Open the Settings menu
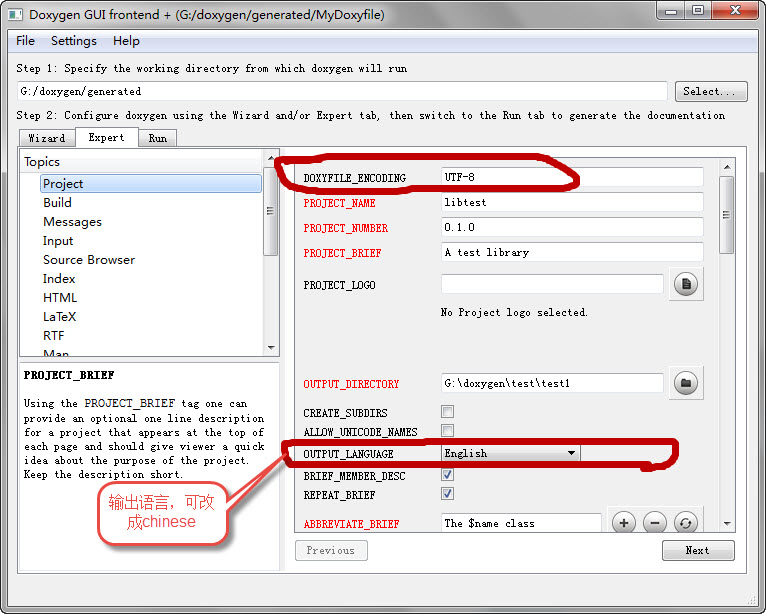The height and width of the screenshot is (614, 766). pyautogui.click(x=74, y=41)
